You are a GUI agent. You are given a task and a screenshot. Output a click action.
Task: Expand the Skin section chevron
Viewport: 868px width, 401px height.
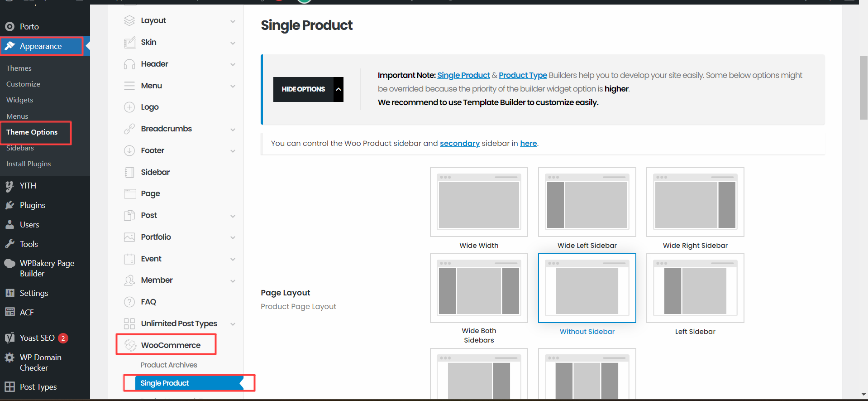233,43
